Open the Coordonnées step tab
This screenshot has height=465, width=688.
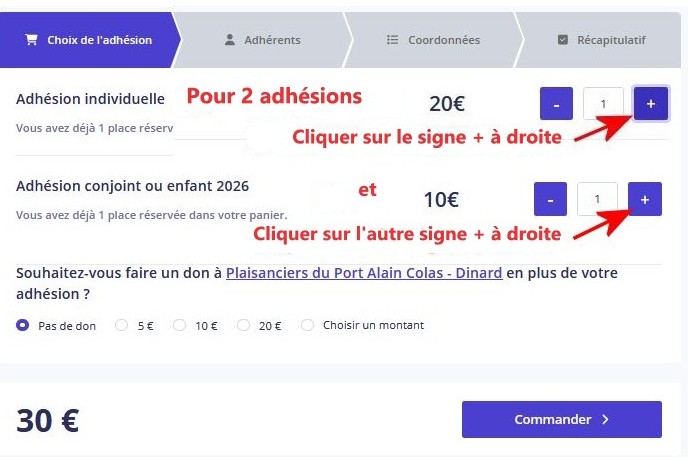click(433, 40)
